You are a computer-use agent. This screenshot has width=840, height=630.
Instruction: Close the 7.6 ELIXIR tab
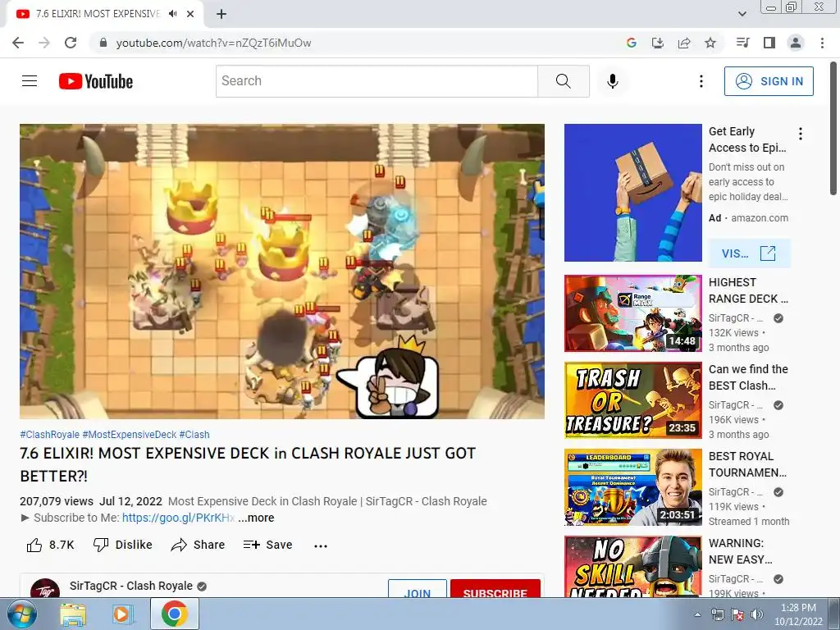tap(190, 14)
